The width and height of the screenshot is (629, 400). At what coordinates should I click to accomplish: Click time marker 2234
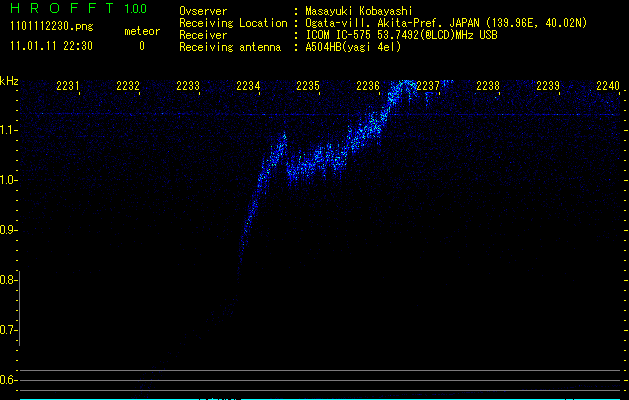pos(248,86)
